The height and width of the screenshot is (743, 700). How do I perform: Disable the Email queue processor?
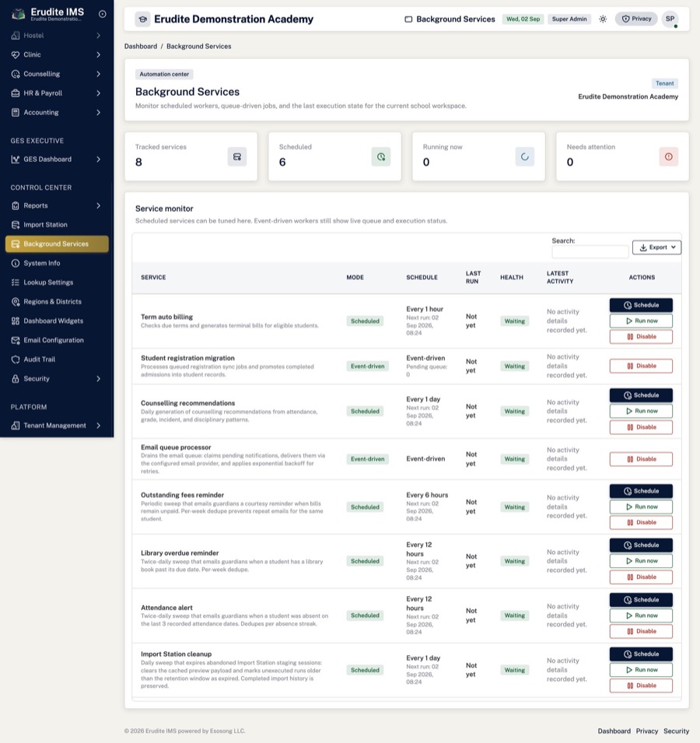click(641, 459)
